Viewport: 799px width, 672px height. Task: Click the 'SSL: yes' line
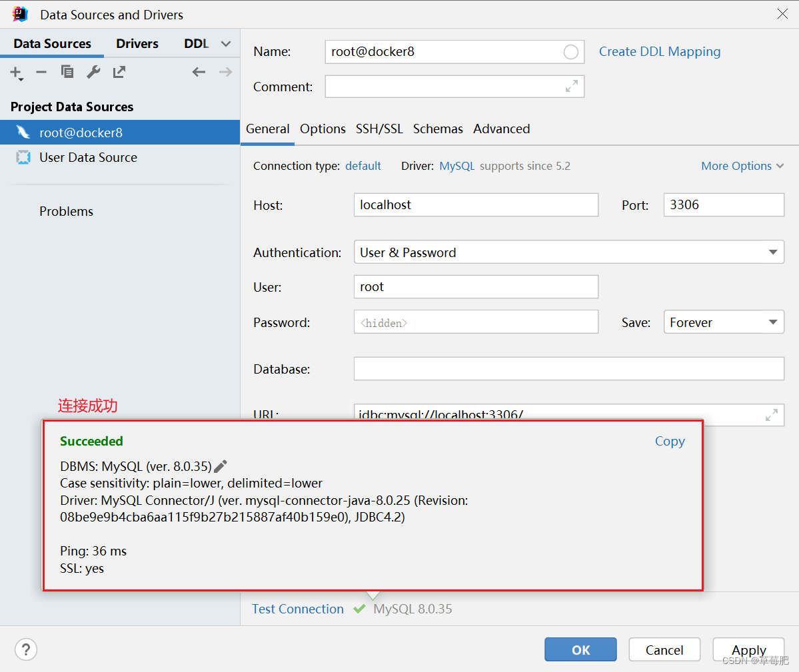pyautogui.click(x=81, y=569)
